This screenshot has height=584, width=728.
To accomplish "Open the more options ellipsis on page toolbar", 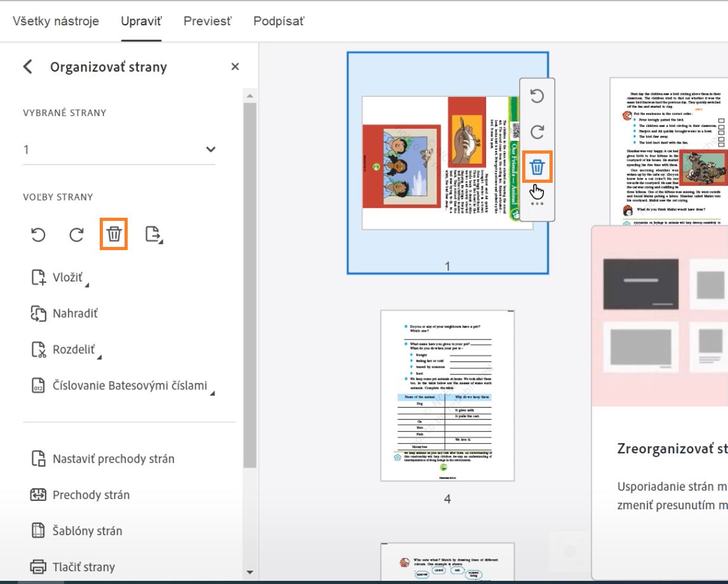I will (537, 203).
